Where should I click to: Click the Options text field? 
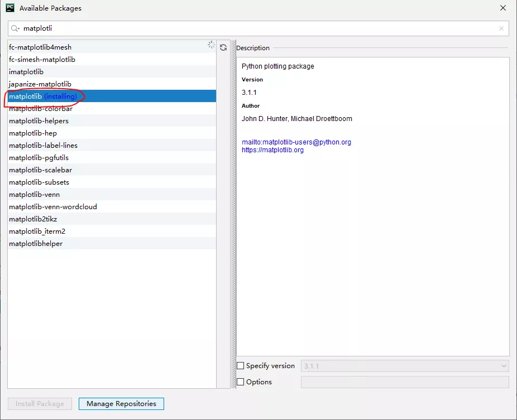[405, 382]
